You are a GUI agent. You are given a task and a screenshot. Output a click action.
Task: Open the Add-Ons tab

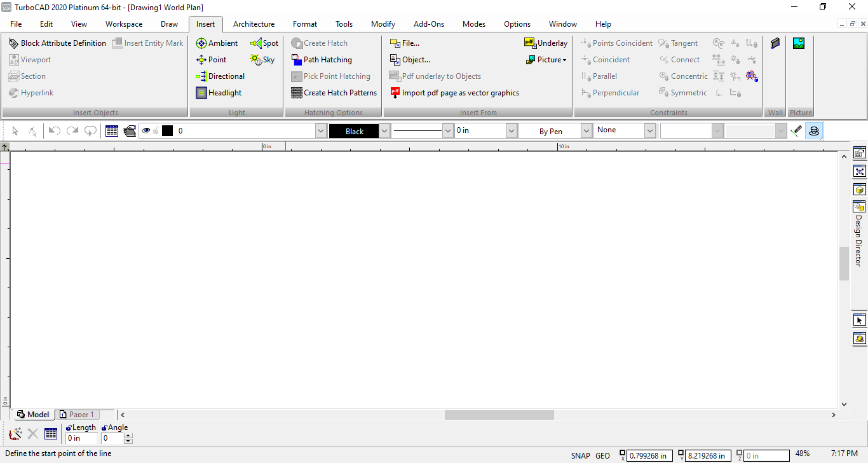pos(429,24)
